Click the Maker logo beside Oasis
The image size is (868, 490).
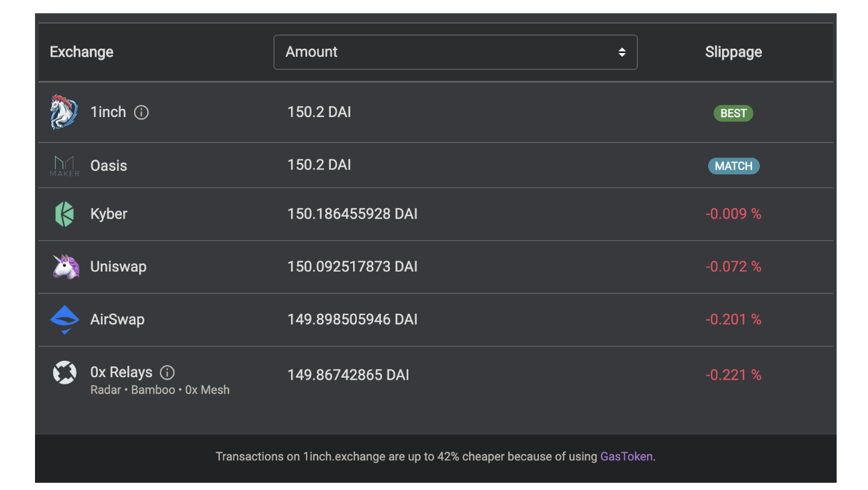[x=64, y=165]
